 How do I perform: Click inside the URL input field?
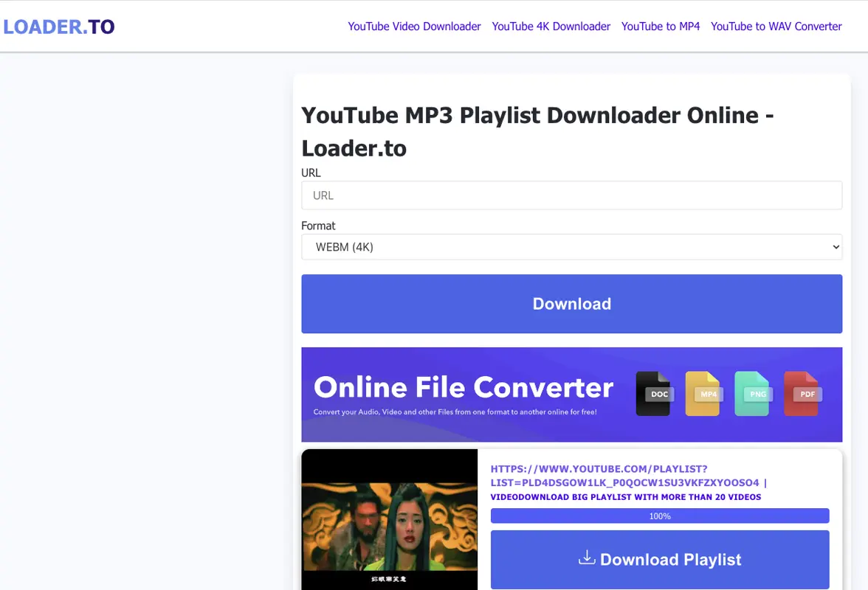coord(571,195)
